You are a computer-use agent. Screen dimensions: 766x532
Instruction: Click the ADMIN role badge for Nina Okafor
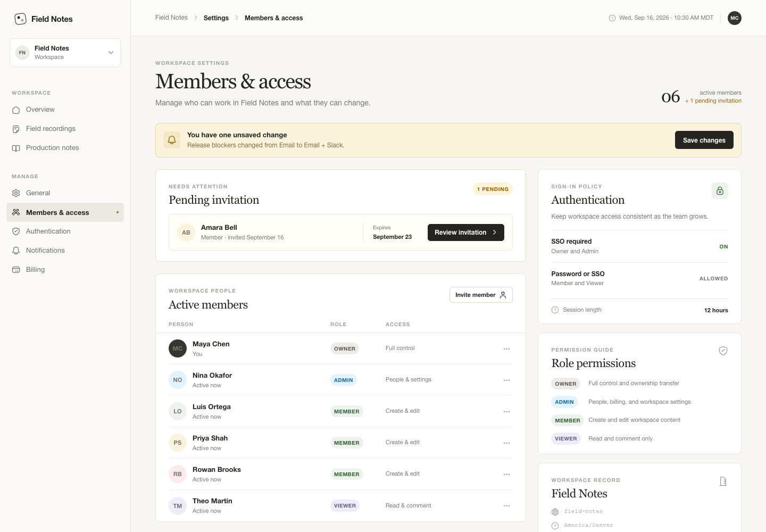[x=344, y=380]
